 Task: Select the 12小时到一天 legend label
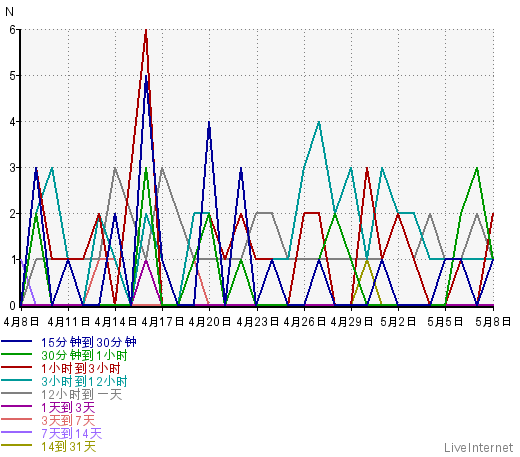(x=82, y=394)
